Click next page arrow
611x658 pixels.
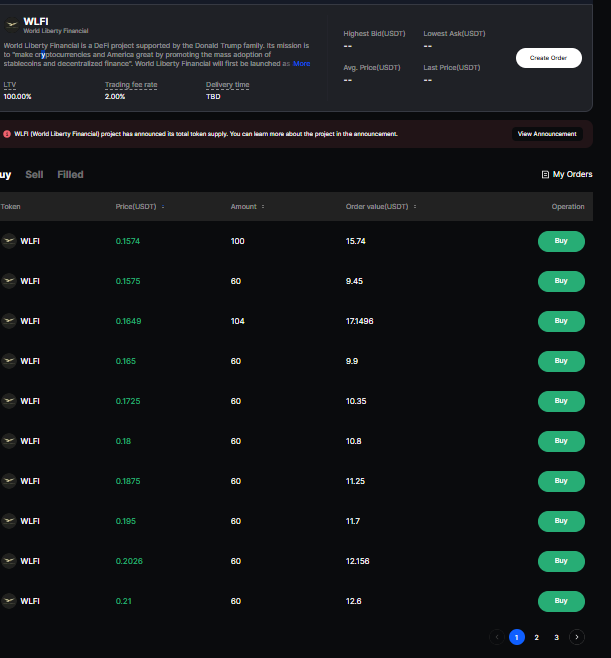pyautogui.click(x=577, y=637)
